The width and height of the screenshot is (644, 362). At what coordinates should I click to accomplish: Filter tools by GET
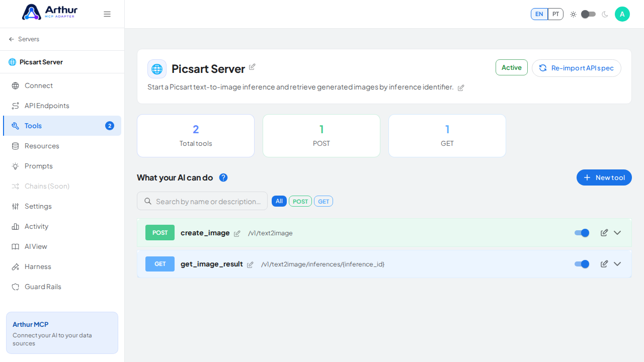(324, 201)
